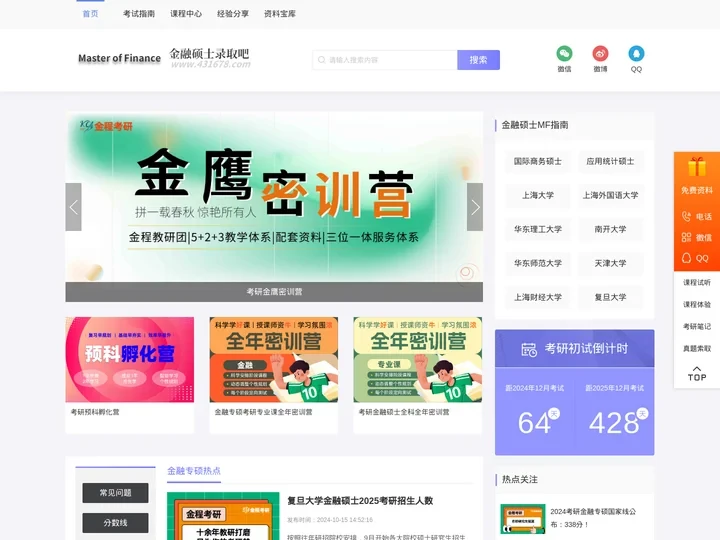Open the 金鹰密训营 main banner image

click(274, 197)
